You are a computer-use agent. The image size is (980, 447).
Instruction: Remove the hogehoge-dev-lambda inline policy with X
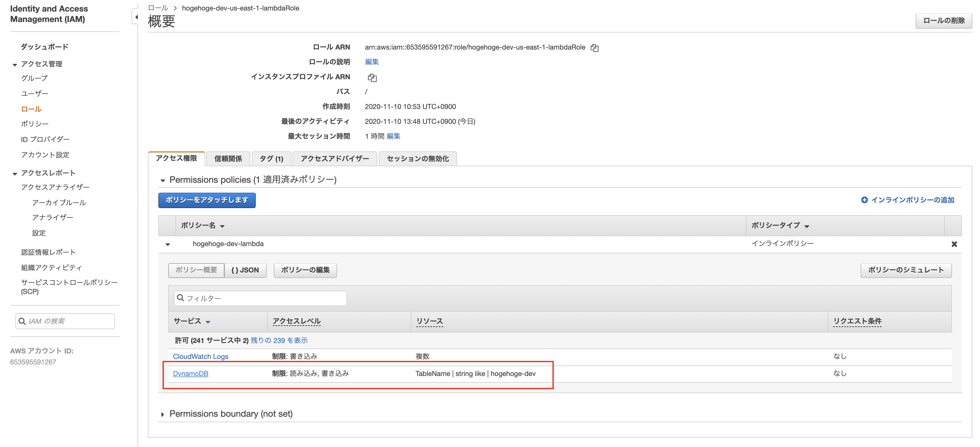click(x=954, y=244)
